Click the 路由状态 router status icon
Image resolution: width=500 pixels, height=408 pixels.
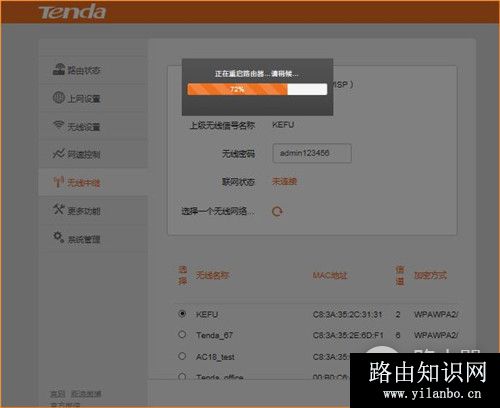point(58,69)
